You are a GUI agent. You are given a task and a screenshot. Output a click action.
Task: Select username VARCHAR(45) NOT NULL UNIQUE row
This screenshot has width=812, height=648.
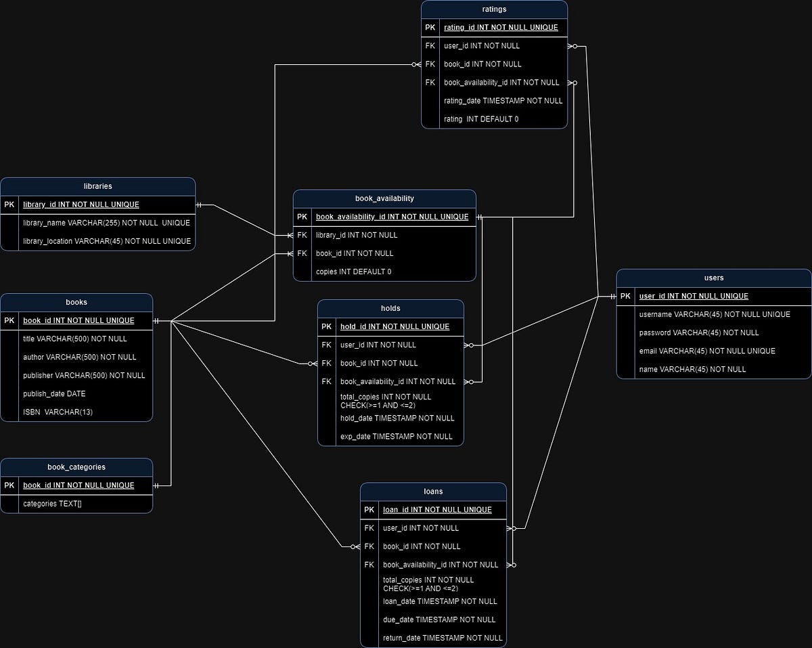[714, 314]
